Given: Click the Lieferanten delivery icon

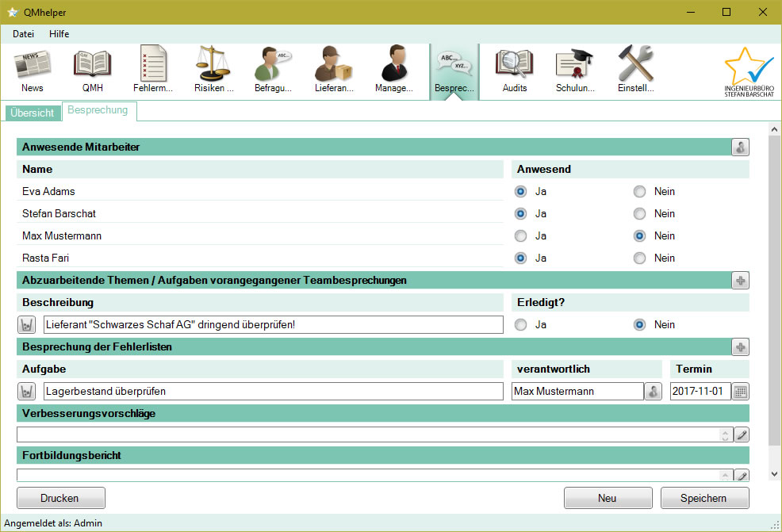Looking at the screenshot, I should point(334,71).
